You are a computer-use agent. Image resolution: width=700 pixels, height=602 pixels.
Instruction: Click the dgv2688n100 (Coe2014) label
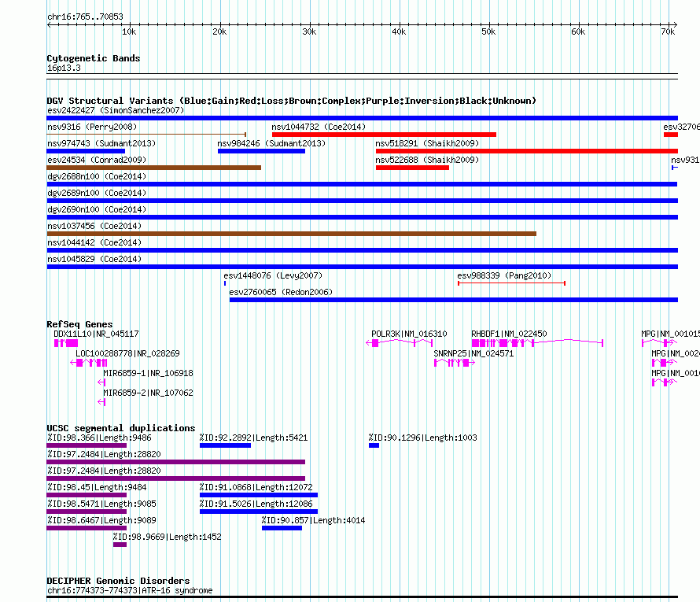(x=97, y=176)
